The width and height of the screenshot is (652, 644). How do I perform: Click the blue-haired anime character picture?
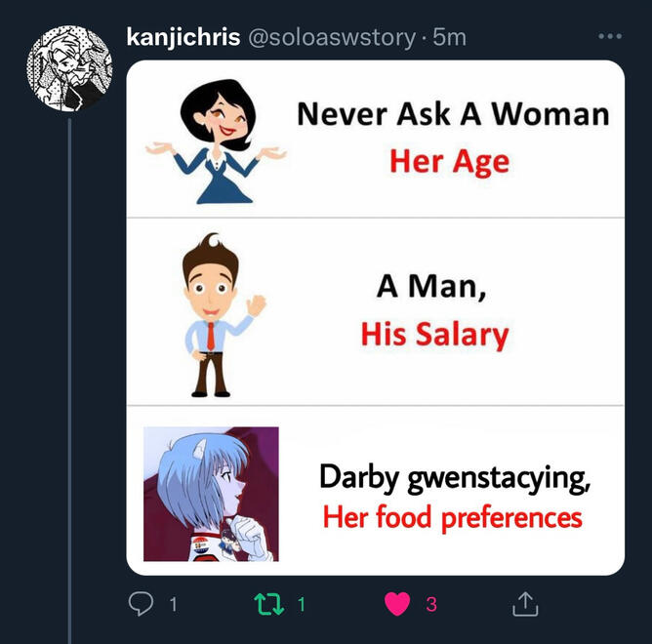[x=211, y=494]
